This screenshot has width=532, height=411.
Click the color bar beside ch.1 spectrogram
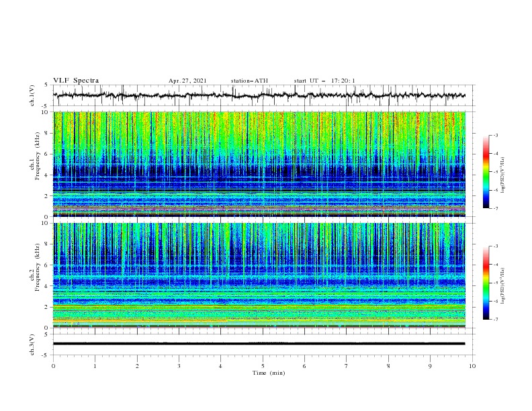pos(486,171)
